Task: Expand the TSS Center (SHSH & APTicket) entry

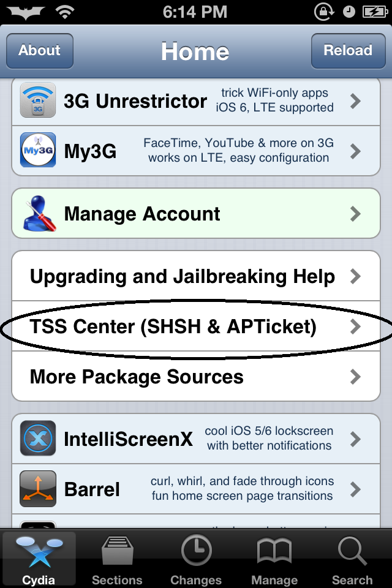Action: pyautogui.click(x=184, y=326)
